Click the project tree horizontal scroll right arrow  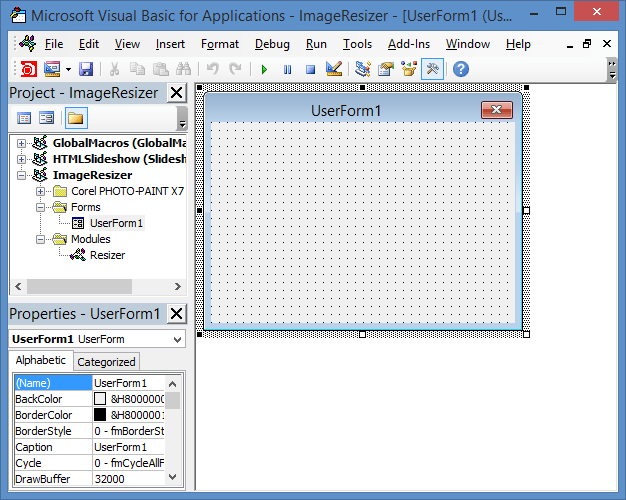(178, 286)
